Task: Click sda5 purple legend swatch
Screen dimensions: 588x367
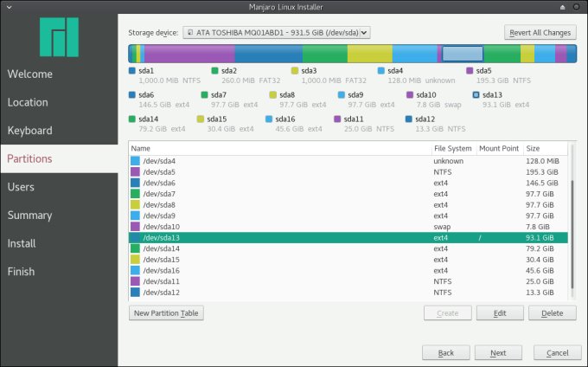Action: (x=470, y=71)
